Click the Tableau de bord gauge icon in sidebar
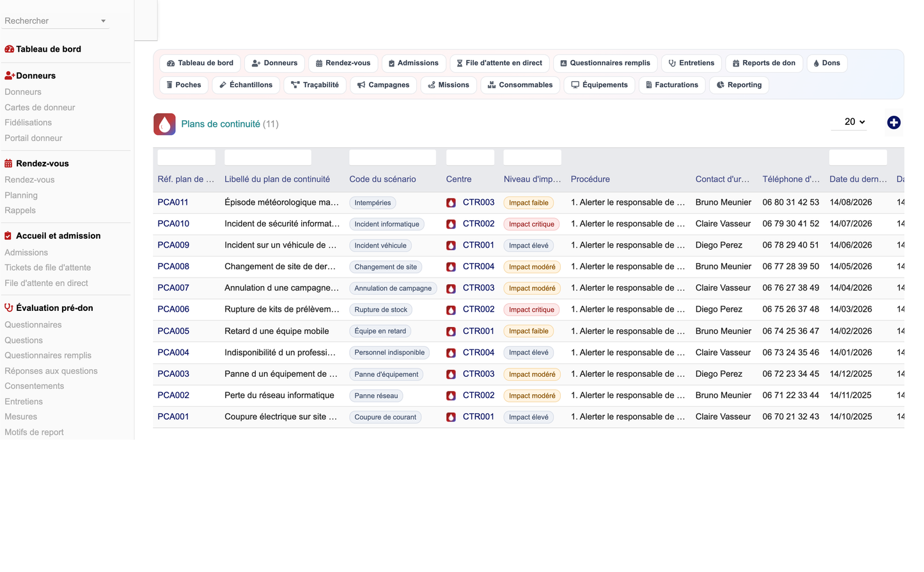Viewport: 924px width, 572px height. [9, 49]
